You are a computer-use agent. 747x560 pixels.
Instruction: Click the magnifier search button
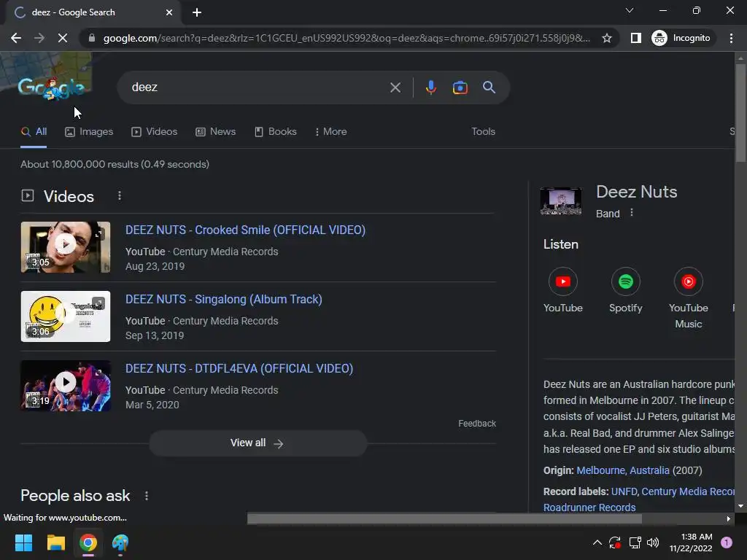click(x=489, y=87)
